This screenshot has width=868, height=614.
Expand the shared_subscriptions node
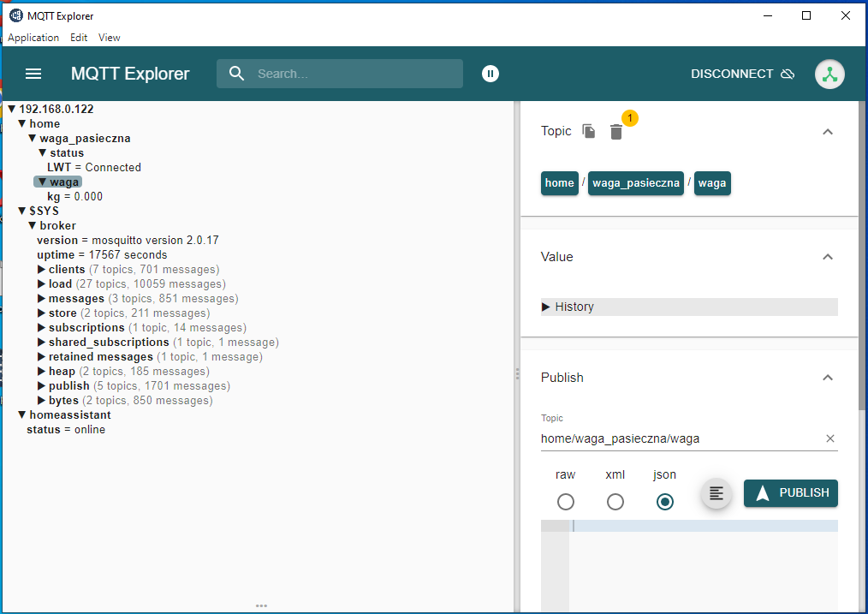(42, 343)
